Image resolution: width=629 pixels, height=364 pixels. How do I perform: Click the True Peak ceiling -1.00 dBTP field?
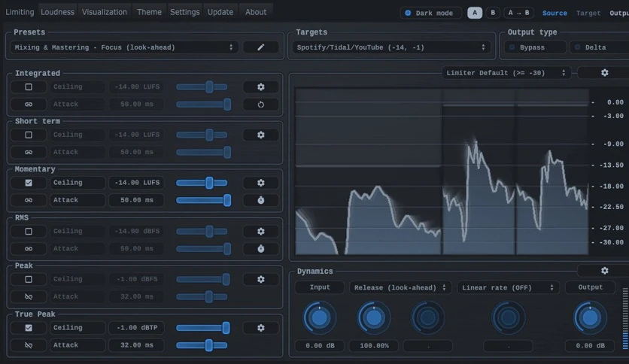[x=136, y=328]
